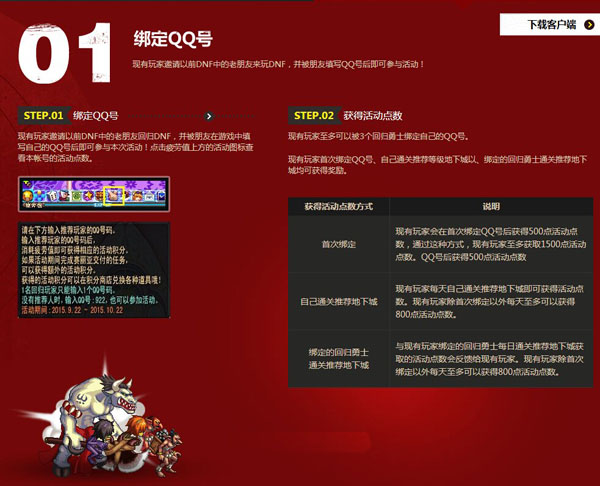Click the round arrow icon after STEP.01 绑定QQ号
This screenshot has width=600, height=486.
(x=209, y=116)
